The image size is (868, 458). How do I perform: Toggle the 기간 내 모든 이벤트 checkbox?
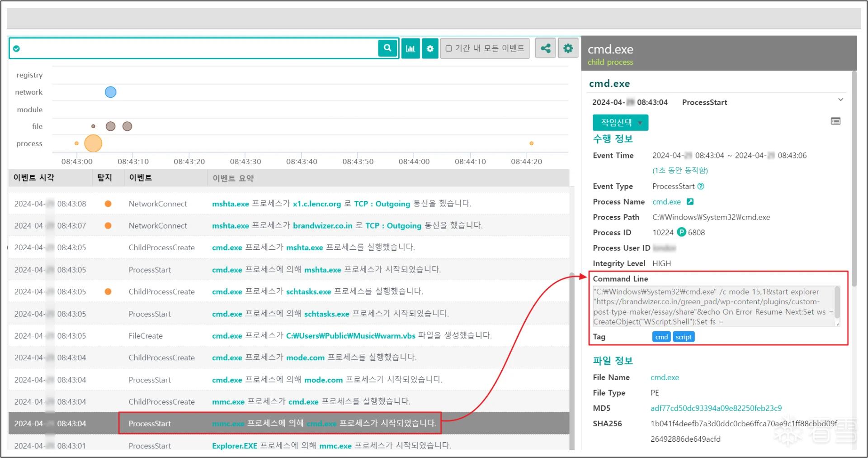point(448,48)
